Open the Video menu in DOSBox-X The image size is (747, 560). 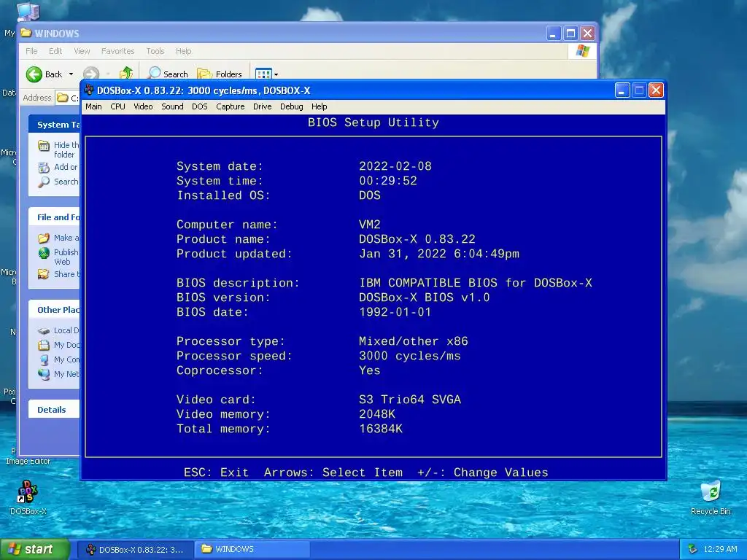pyautogui.click(x=143, y=106)
